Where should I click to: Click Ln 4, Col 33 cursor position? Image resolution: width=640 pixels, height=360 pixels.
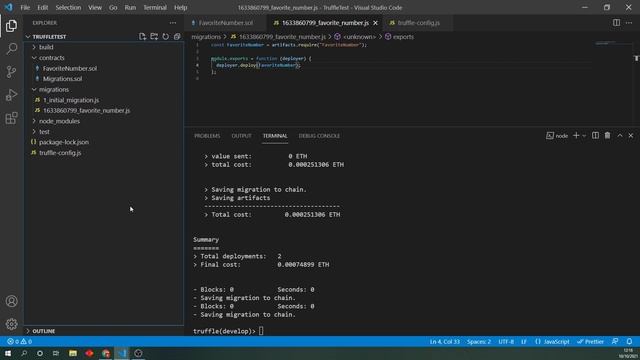pyautogui.click(x=444, y=342)
